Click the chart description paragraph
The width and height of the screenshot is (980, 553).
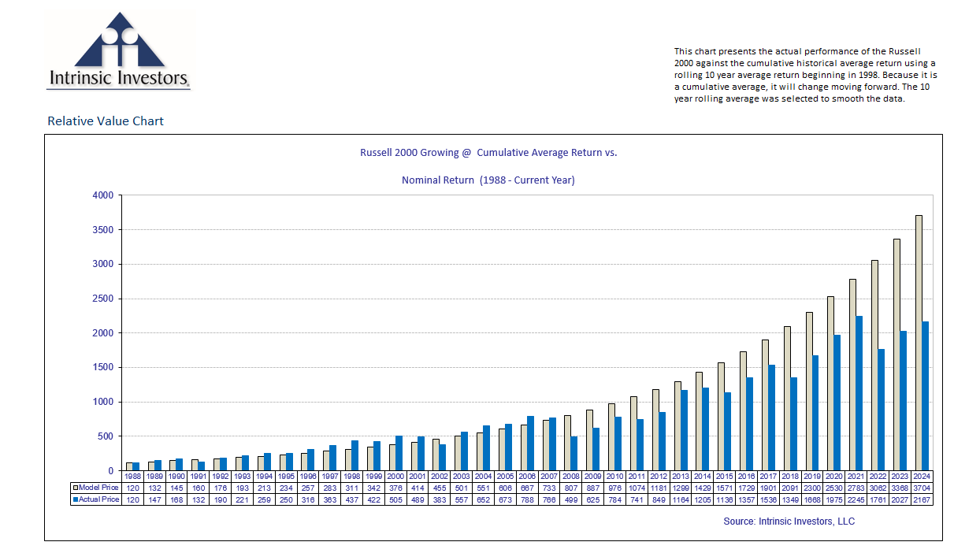[x=804, y=75]
